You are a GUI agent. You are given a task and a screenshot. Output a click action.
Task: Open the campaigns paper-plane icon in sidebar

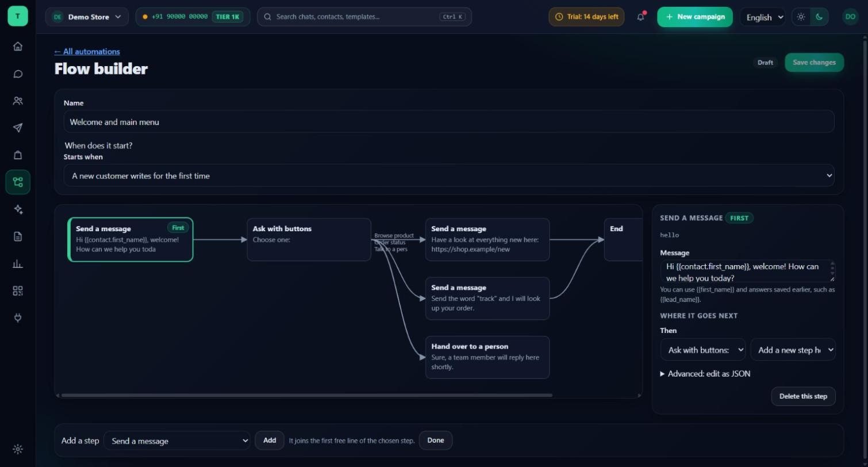(18, 128)
